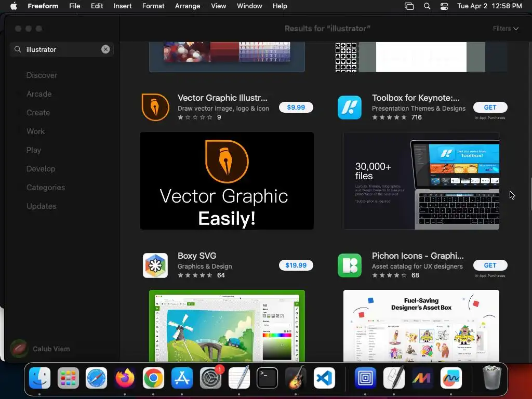Open the Insert menu
Viewport: 532px width, 399px height.
(123, 6)
